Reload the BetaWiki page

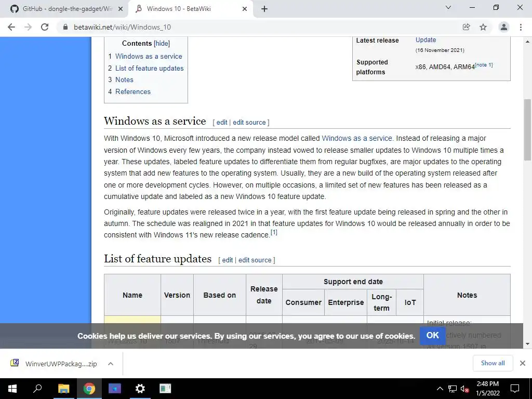pyautogui.click(x=45, y=27)
